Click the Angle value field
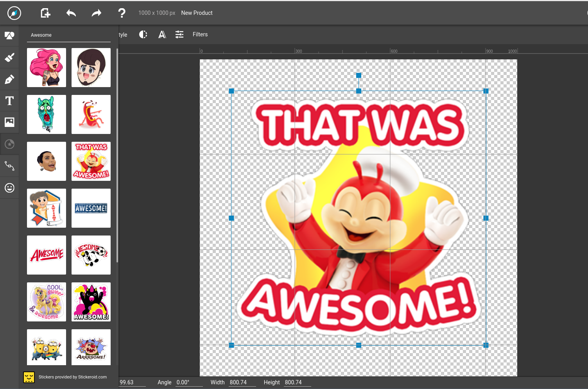 coord(189,382)
